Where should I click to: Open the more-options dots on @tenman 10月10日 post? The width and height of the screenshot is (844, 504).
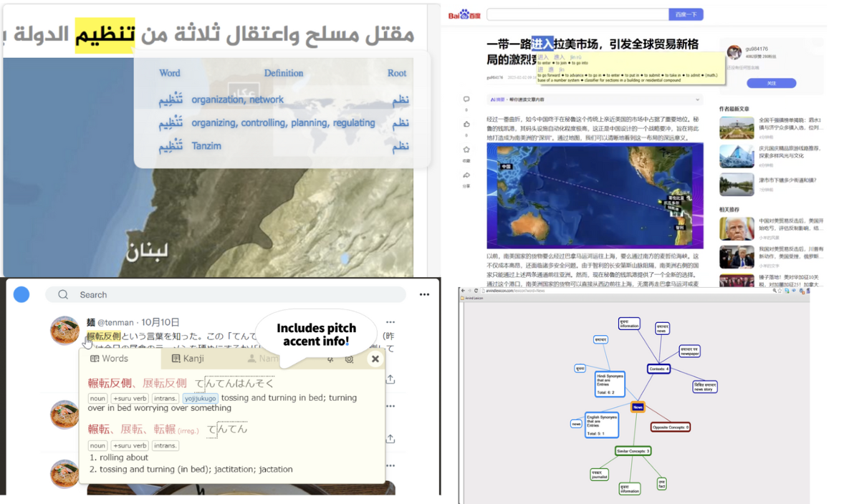pos(390,322)
